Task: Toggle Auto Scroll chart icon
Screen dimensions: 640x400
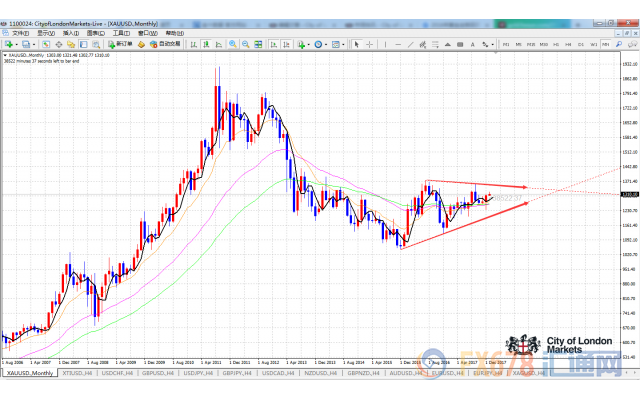Action: [273, 44]
